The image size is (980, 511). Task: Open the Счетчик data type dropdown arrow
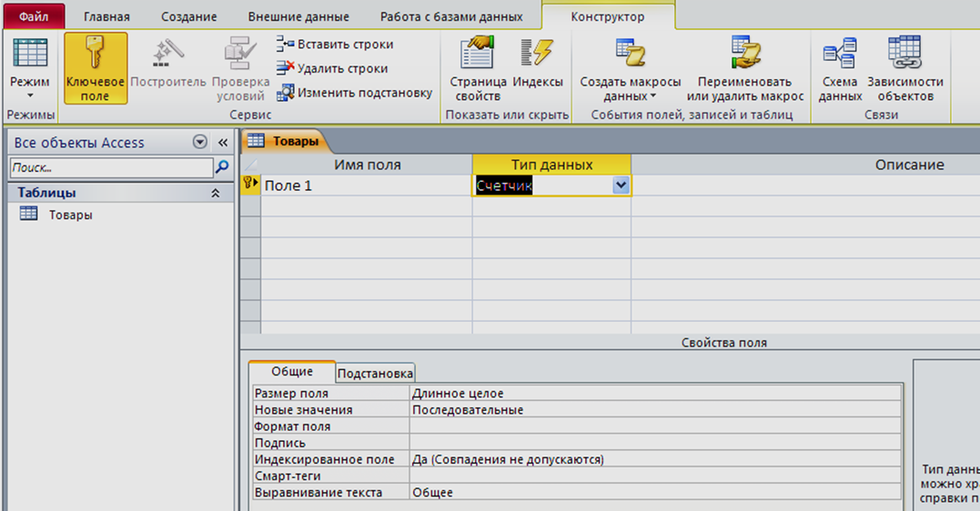click(x=621, y=185)
